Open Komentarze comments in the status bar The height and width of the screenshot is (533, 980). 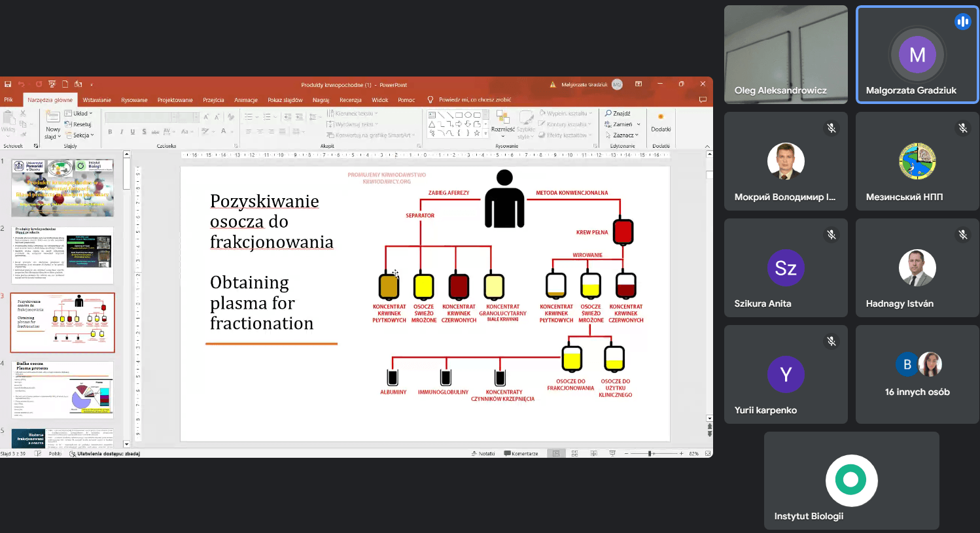point(521,453)
